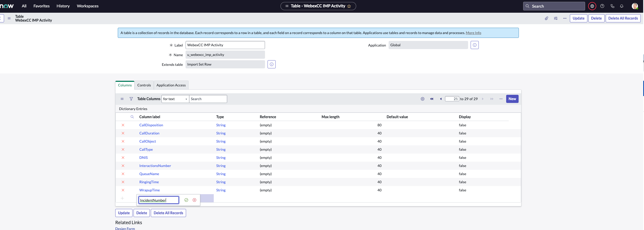Click the top Update button
Screen dimensions: 644x230
579,18
